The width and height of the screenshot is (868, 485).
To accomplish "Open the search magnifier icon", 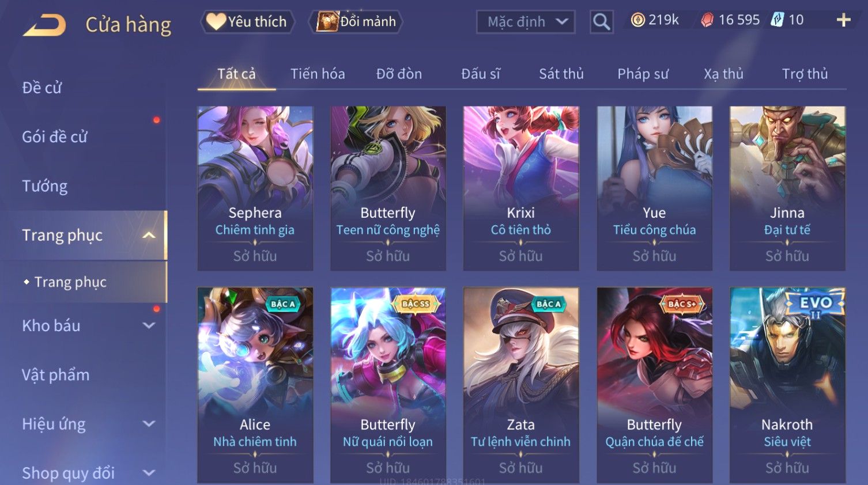I will point(601,22).
